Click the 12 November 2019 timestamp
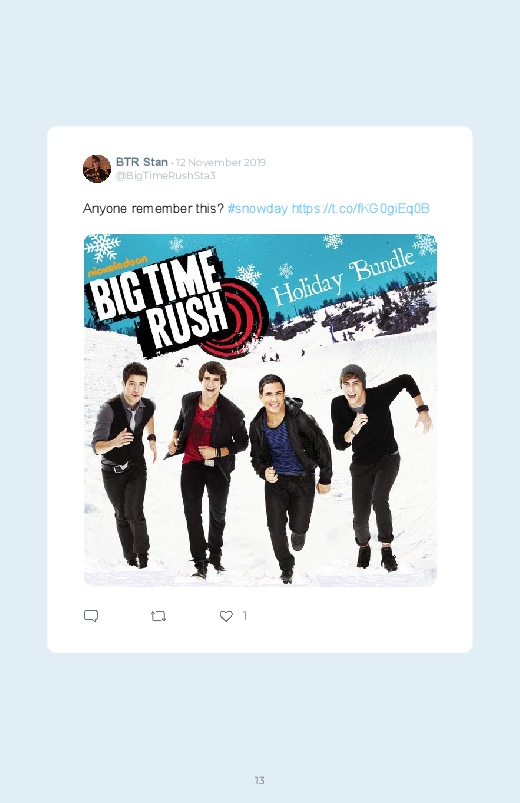Screen dimensions: 520x803 [221, 162]
